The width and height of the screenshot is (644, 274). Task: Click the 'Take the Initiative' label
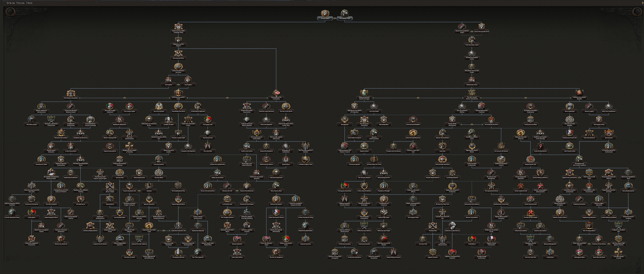point(589,138)
